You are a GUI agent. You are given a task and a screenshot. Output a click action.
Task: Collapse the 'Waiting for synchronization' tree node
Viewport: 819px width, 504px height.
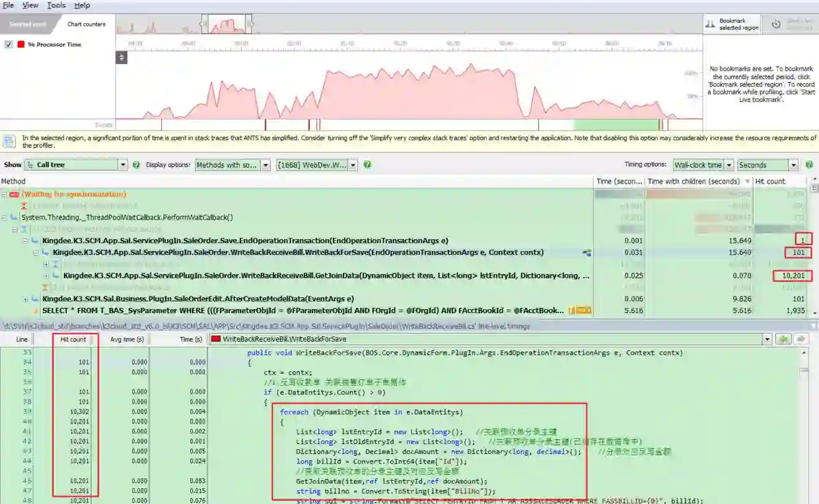point(4,194)
